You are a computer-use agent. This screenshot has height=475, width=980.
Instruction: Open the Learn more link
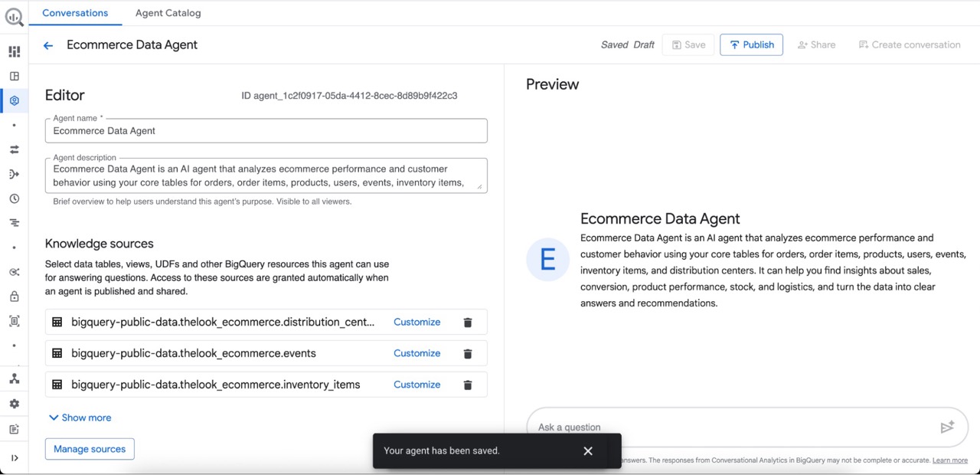[x=949, y=460]
